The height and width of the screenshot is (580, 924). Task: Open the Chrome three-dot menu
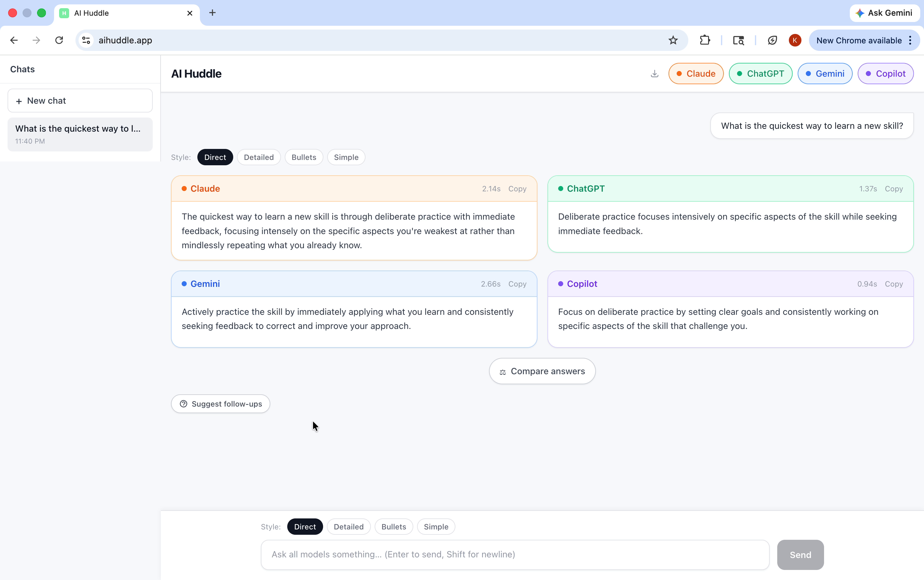pyautogui.click(x=910, y=40)
